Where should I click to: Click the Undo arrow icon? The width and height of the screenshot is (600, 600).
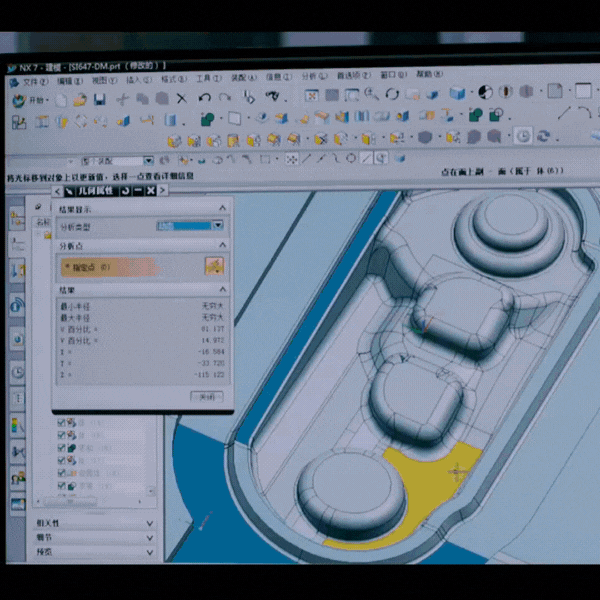(x=204, y=98)
